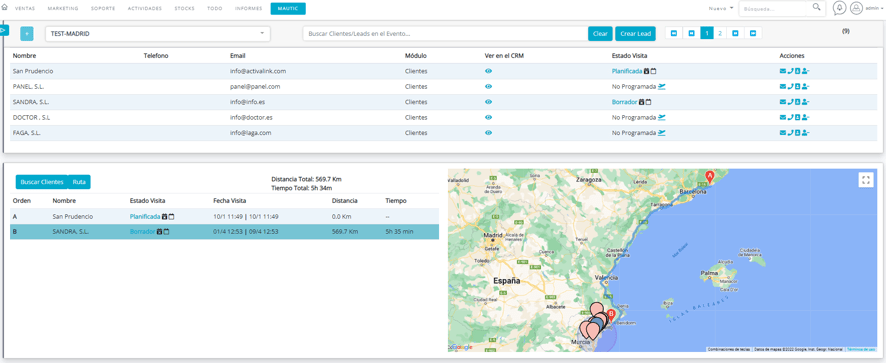Click email icon in San Prudencio actions
The image size is (886, 363).
[x=783, y=71]
